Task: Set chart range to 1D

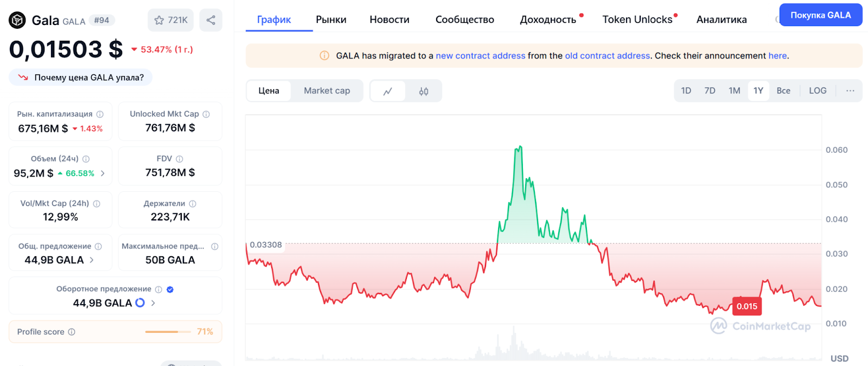Action: coord(686,91)
